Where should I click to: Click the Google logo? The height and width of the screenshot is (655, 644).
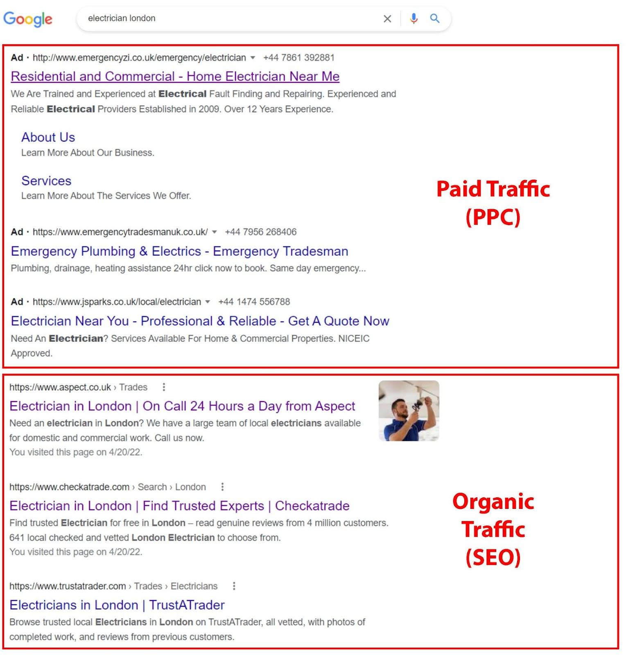pyautogui.click(x=28, y=19)
